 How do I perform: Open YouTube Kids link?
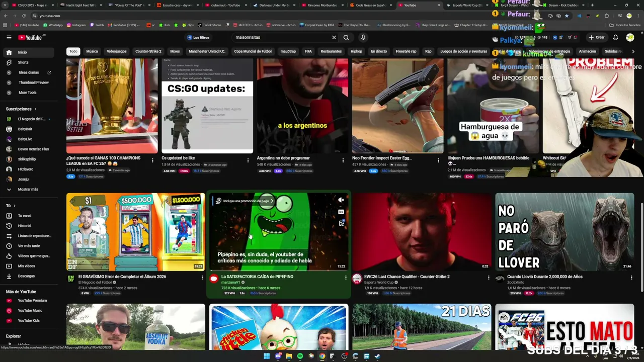point(29,320)
